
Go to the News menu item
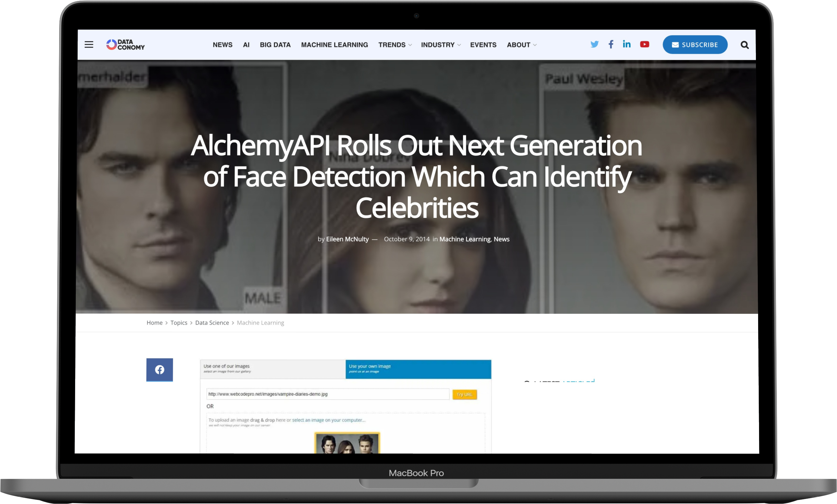(223, 45)
